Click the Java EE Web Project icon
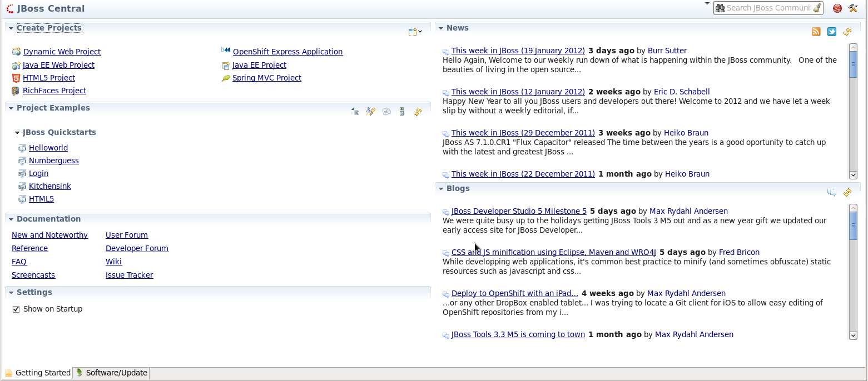This screenshot has height=381, width=868. 16,65
